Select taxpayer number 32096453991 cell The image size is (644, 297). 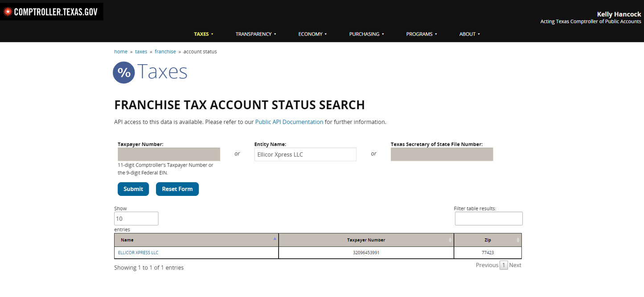click(366, 252)
